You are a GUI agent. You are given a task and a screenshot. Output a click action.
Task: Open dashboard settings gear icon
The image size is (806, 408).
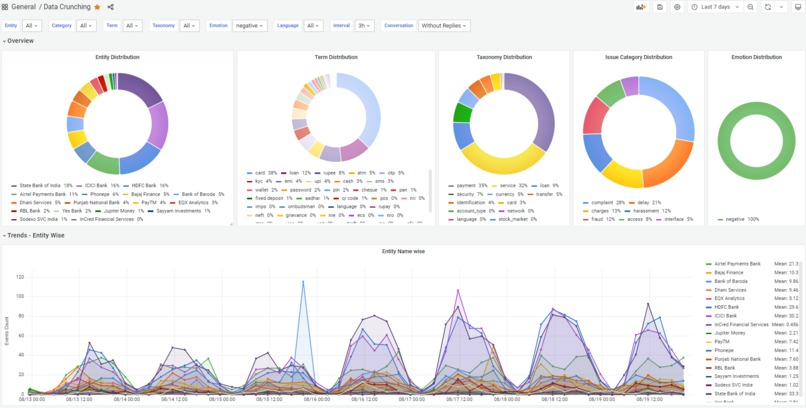point(677,7)
